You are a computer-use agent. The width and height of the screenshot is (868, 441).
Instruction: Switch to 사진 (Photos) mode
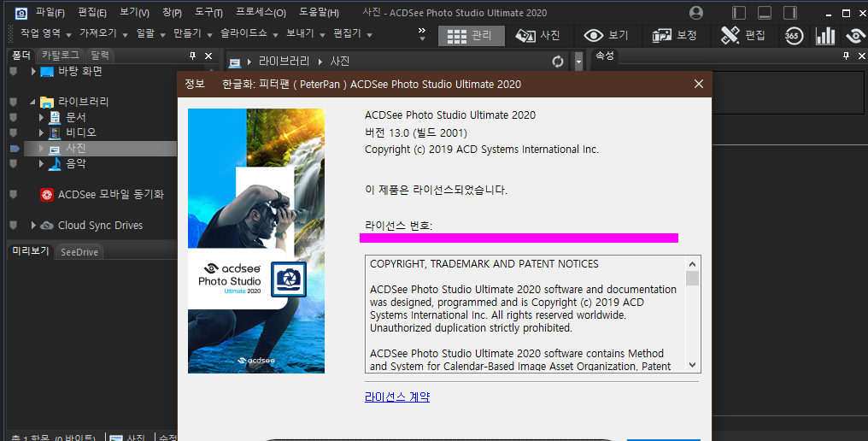tap(538, 36)
